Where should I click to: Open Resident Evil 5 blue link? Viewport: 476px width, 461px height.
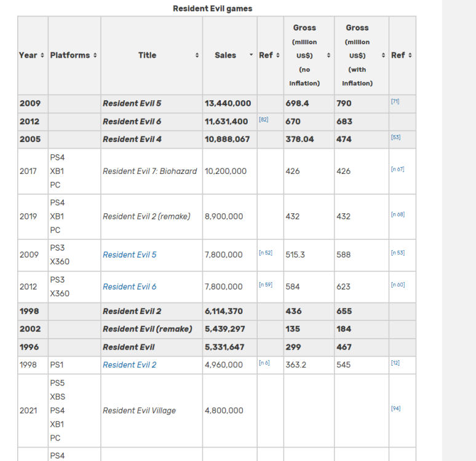coord(130,254)
